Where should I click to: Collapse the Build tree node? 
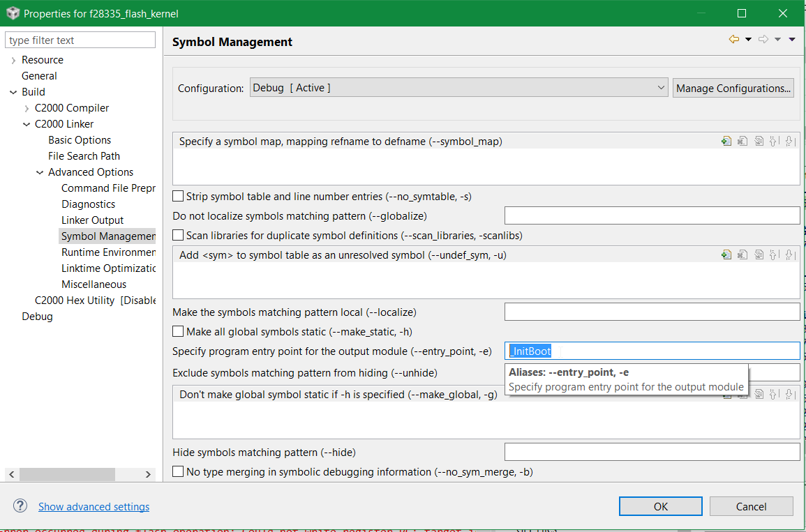point(13,93)
